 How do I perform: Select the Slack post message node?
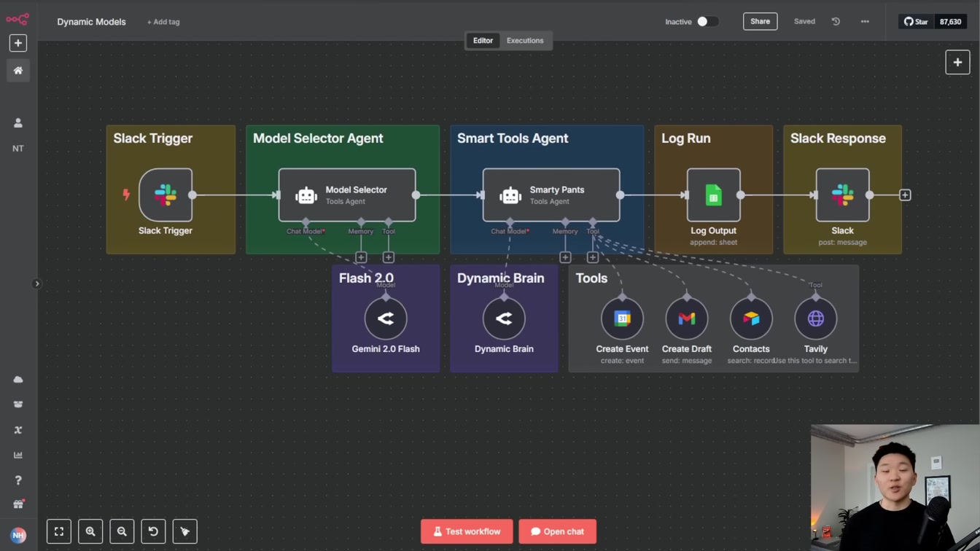click(x=843, y=195)
